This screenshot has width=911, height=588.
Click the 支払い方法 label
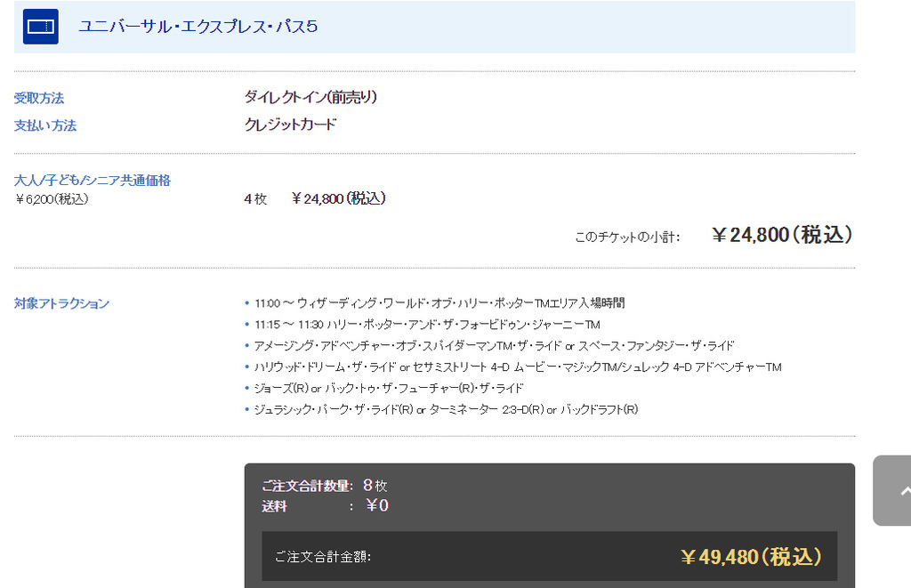45,125
